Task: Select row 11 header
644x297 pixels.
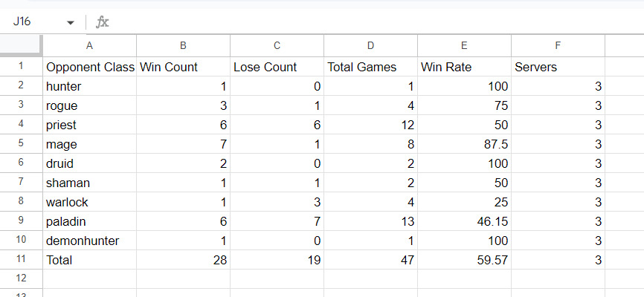Action: 21,260
